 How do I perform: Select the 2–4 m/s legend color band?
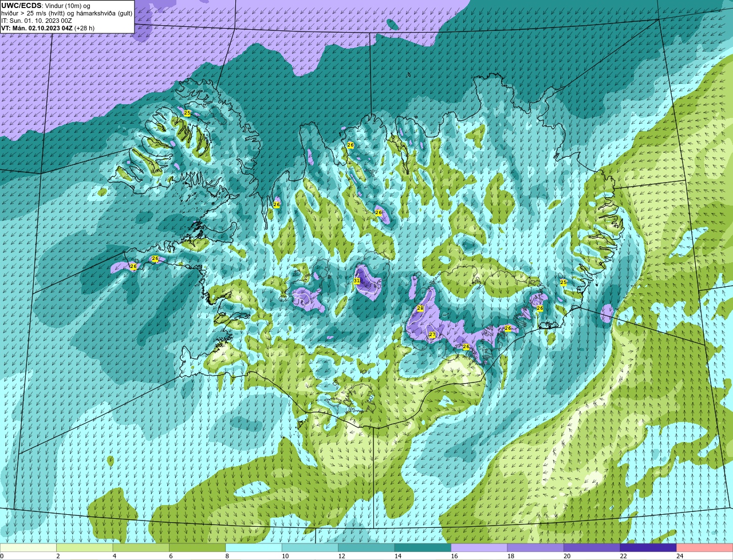85,548
